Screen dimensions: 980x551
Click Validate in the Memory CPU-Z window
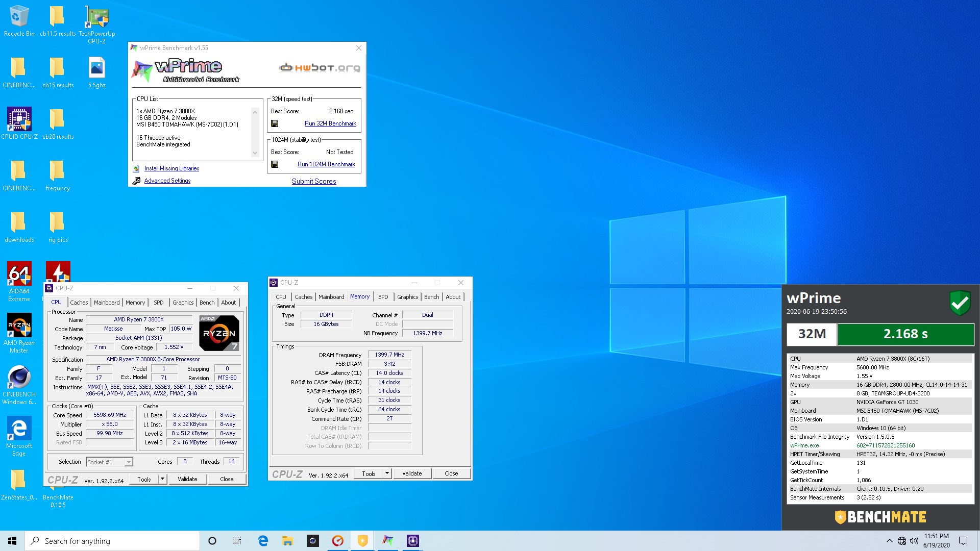(412, 473)
